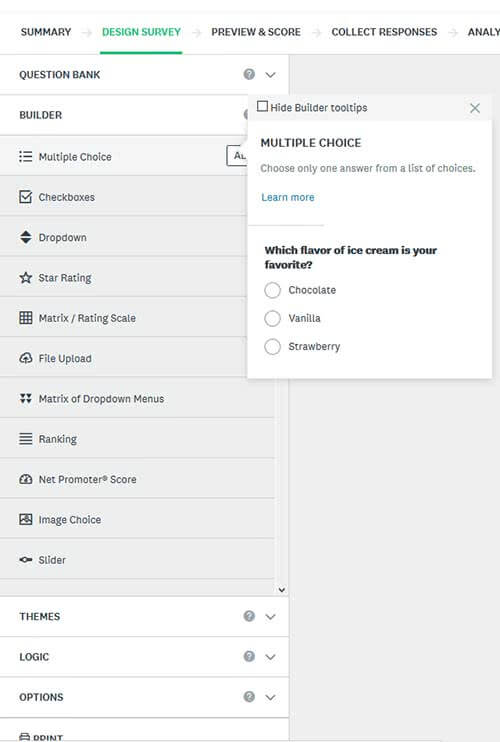This screenshot has height=742, width=500.
Task: Expand the Themes panel chevron
Action: [270, 617]
